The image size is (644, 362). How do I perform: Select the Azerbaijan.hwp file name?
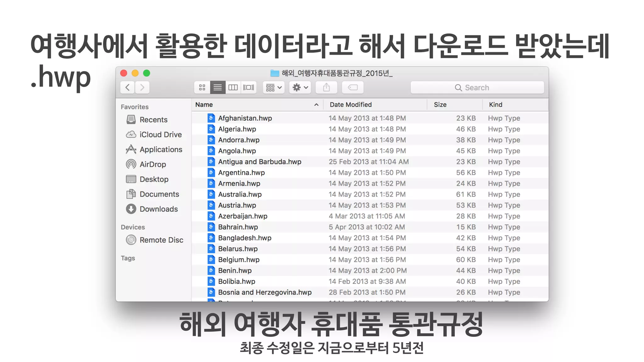[x=243, y=216]
